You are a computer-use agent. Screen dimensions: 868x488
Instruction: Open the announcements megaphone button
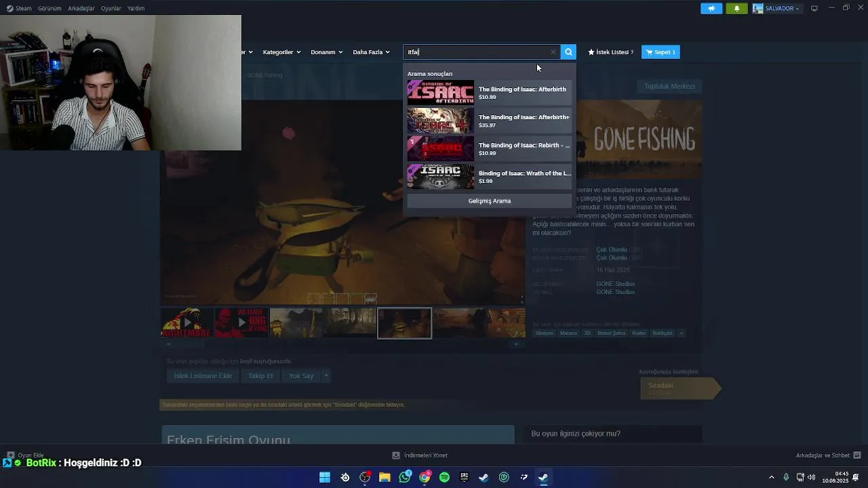711,9
